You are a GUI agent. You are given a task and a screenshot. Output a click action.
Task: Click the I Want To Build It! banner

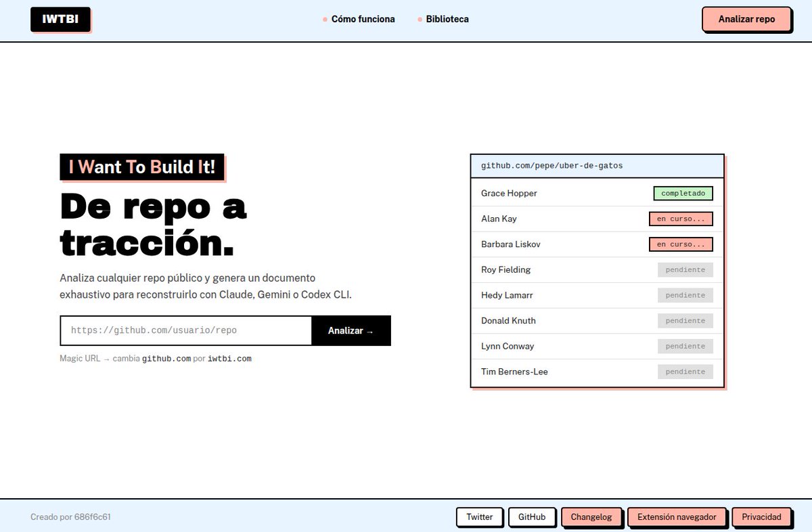142,167
